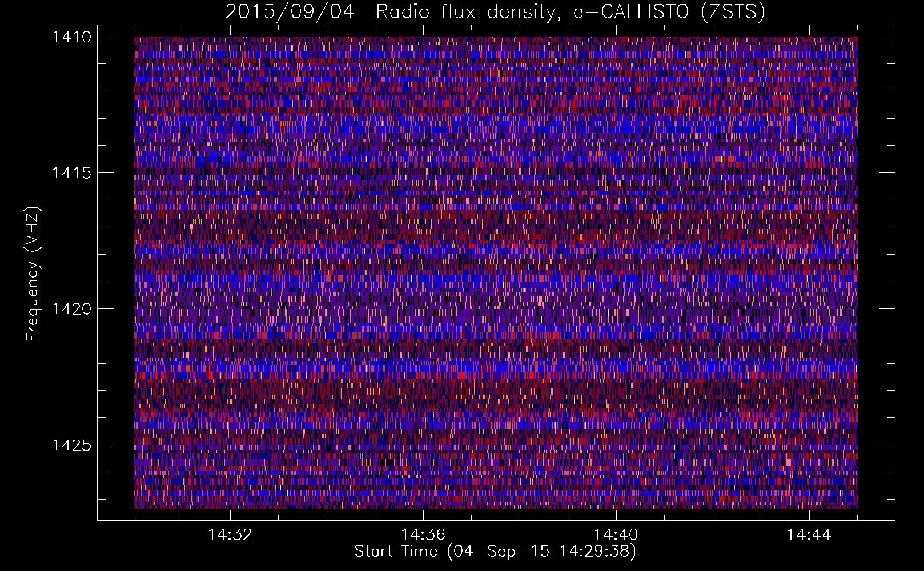Click the 1425 frequency axis label
The image size is (924, 571).
(x=72, y=445)
